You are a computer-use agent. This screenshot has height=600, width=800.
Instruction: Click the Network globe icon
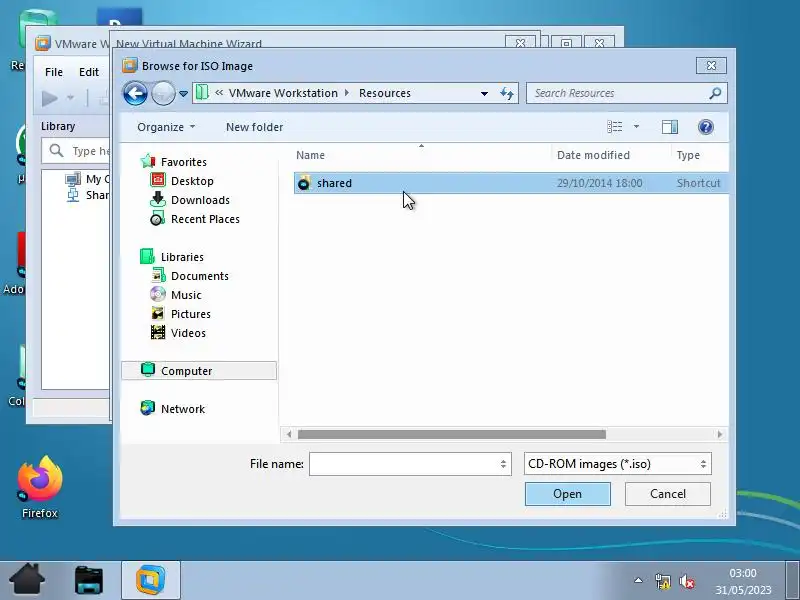pyautogui.click(x=147, y=408)
